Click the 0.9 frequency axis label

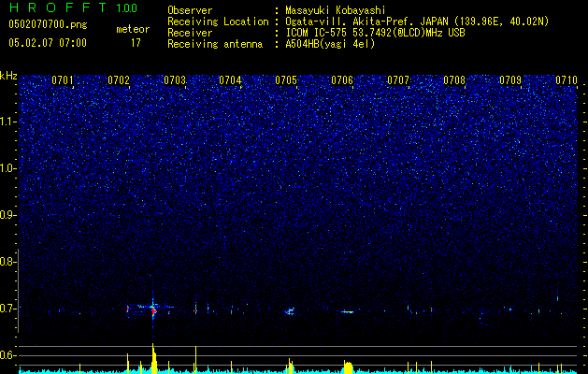click(x=7, y=215)
